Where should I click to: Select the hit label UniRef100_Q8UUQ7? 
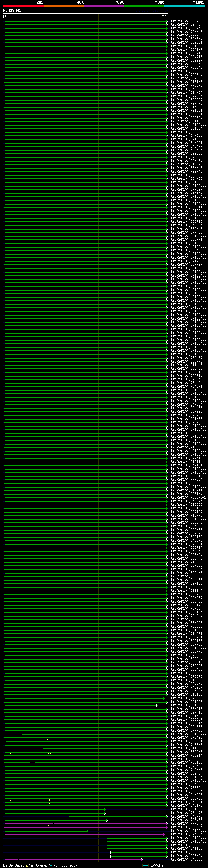[x=187, y=813]
